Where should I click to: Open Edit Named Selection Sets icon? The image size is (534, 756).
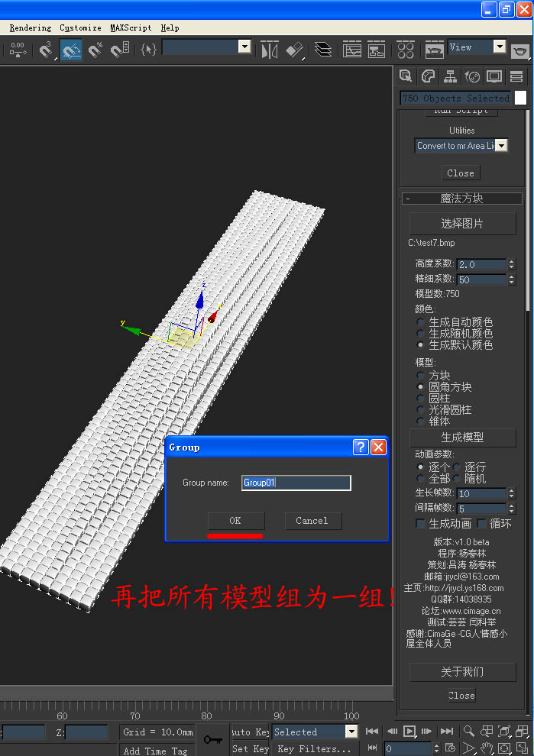[x=148, y=49]
